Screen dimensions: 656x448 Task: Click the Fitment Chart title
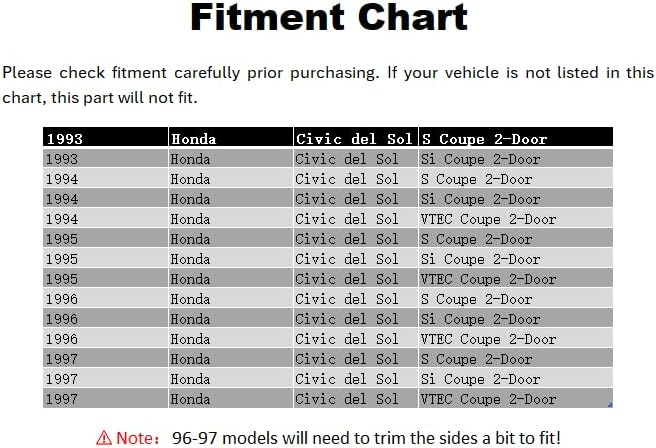329,17
